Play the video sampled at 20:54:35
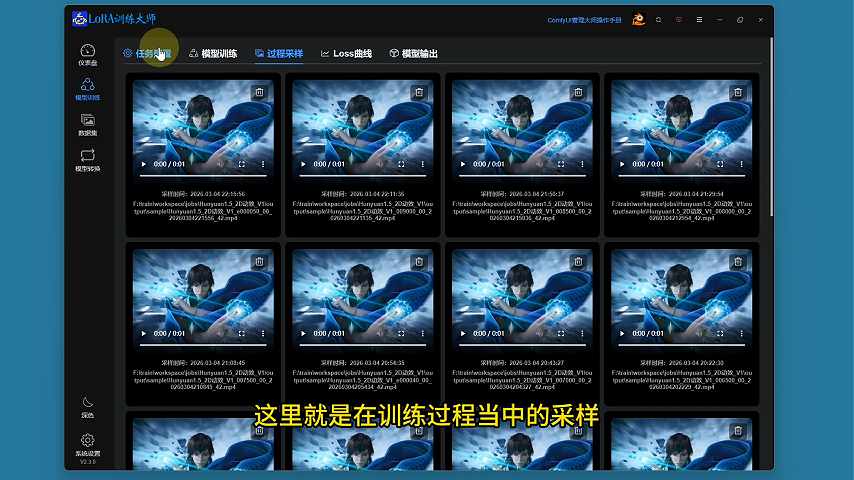854x480 pixels. tap(303, 333)
